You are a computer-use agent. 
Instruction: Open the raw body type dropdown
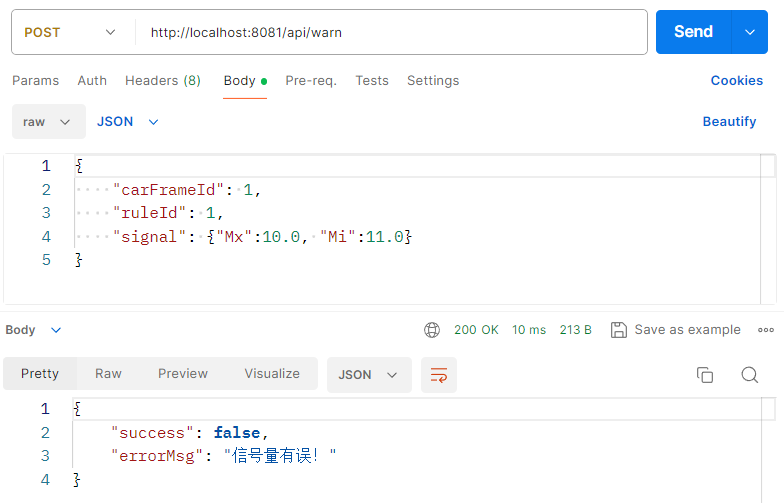tap(48, 122)
